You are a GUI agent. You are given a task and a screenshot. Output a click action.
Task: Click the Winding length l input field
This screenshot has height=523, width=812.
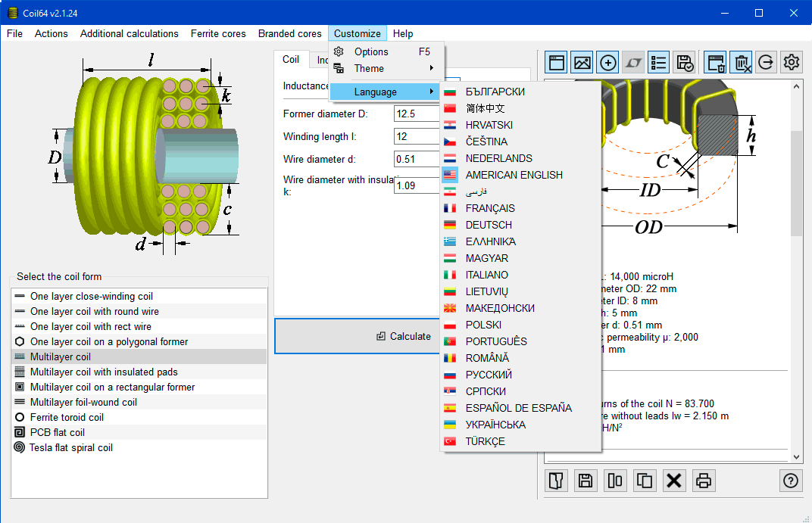click(417, 136)
